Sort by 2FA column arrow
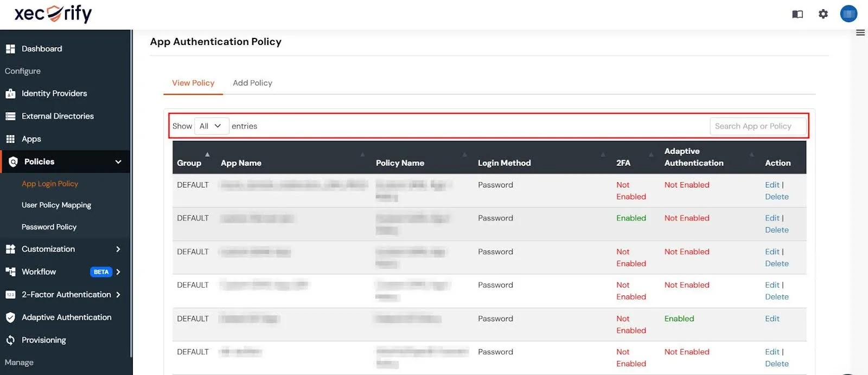Screen dimensions: 868x375 (x=651, y=154)
